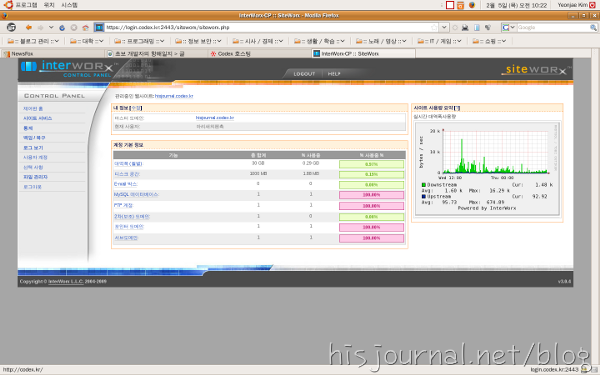The width and height of the screenshot is (600, 375).
Task: Expand the 프로그래밍 bookmark folder
Action: tap(139, 41)
